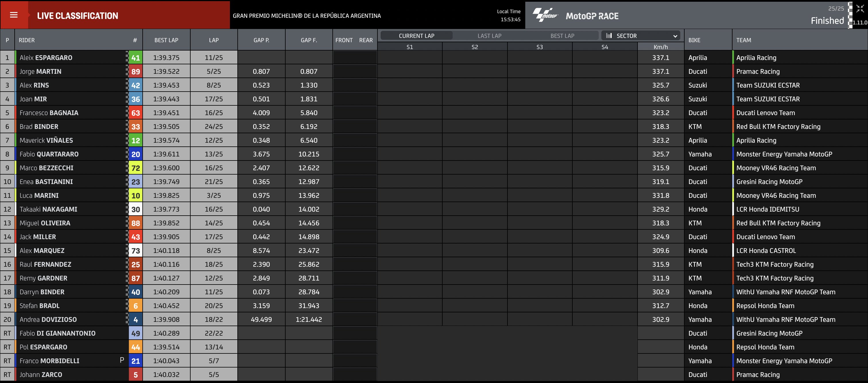The height and width of the screenshot is (383, 868).
Task: Click number badge 40 of Darryn Binder
Action: [135, 292]
